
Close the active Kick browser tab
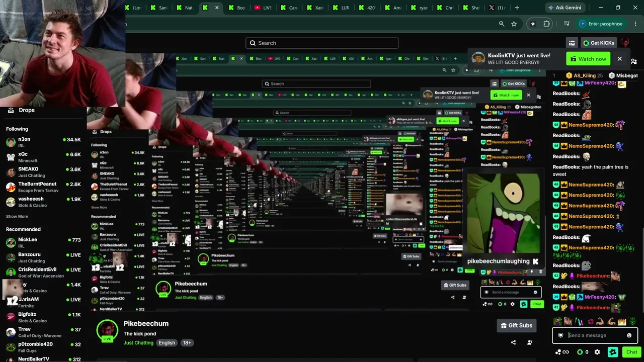[217, 8]
